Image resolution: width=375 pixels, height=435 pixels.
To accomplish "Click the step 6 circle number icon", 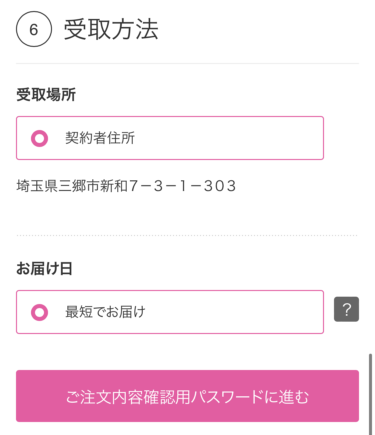I will pos(34,29).
